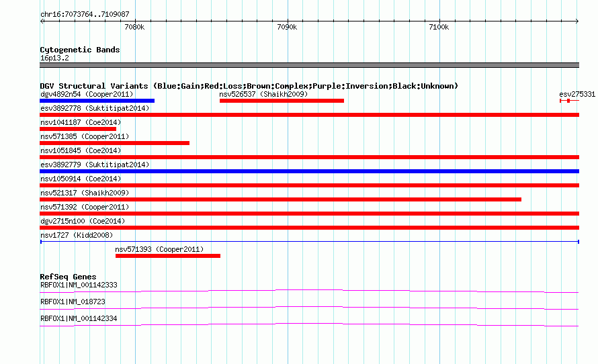Open the RBFOX1|NM_018723 label
The width and height of the screenshot is (598, 364).
coord(73,302)
